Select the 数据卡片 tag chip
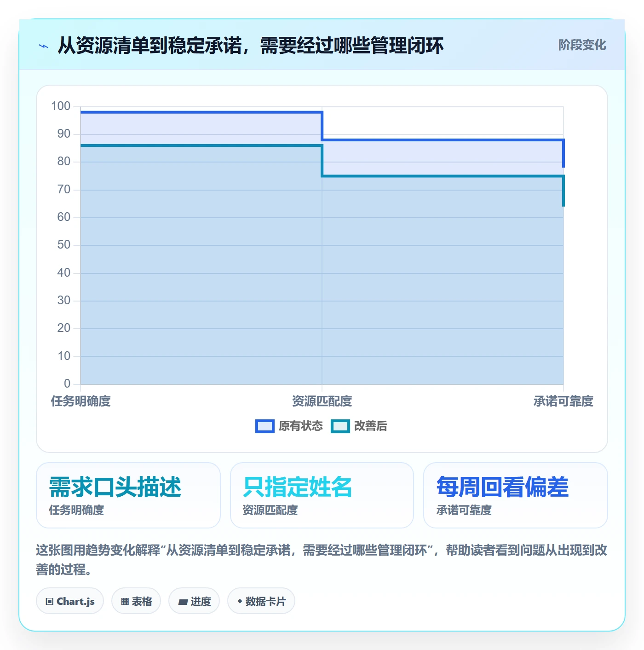The height and width of the screenshot is (650, 644). tap(261, 601)
